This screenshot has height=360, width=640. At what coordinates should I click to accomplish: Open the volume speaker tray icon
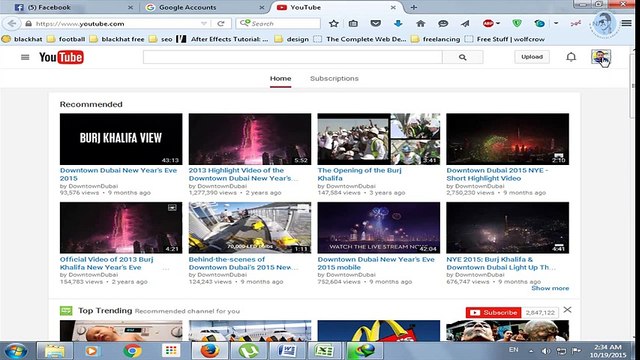[546, 351]
